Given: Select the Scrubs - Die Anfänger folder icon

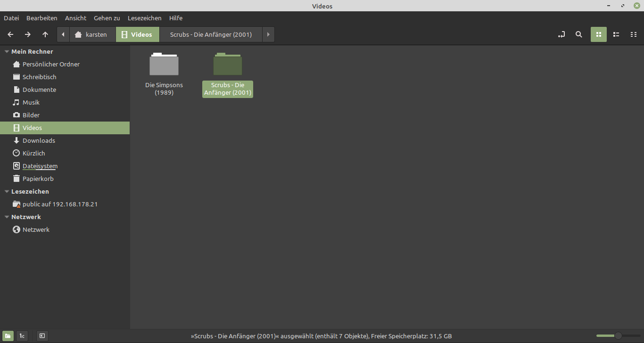Looking at the screenshot, I should [x=228, y=64].
